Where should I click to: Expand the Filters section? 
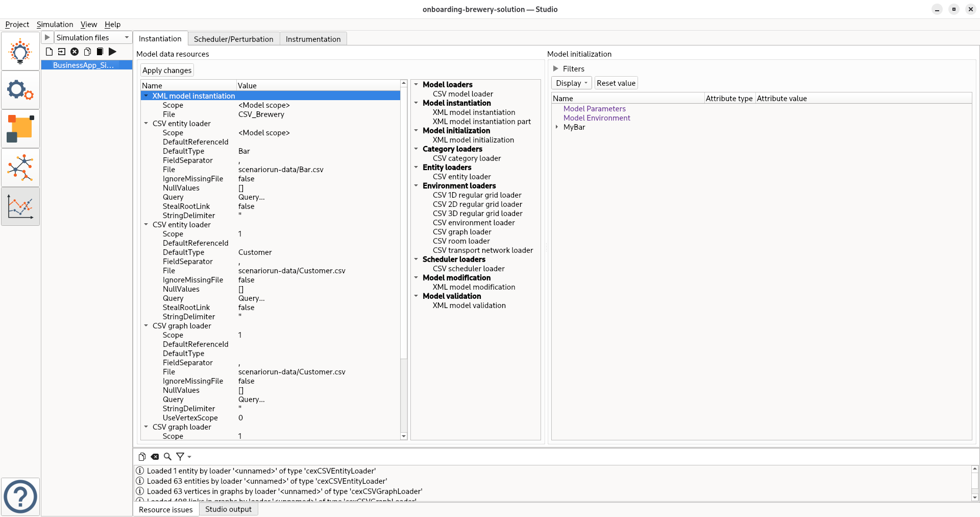556,69
